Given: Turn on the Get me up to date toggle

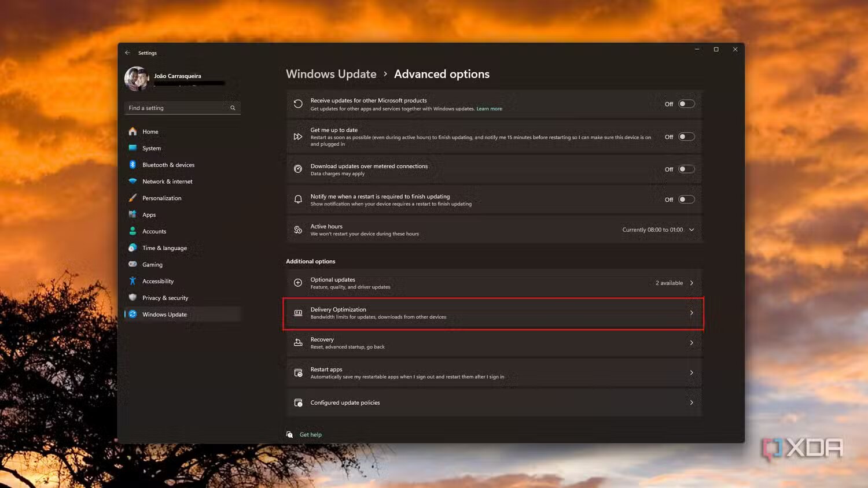Looking at the screenshot, I should pos(686,137).
